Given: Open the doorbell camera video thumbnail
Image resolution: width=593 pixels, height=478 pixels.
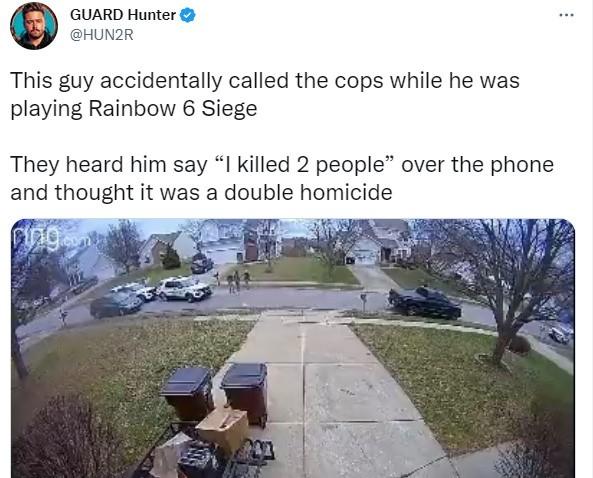Looking at the screenshot, I should click(293, 348).
